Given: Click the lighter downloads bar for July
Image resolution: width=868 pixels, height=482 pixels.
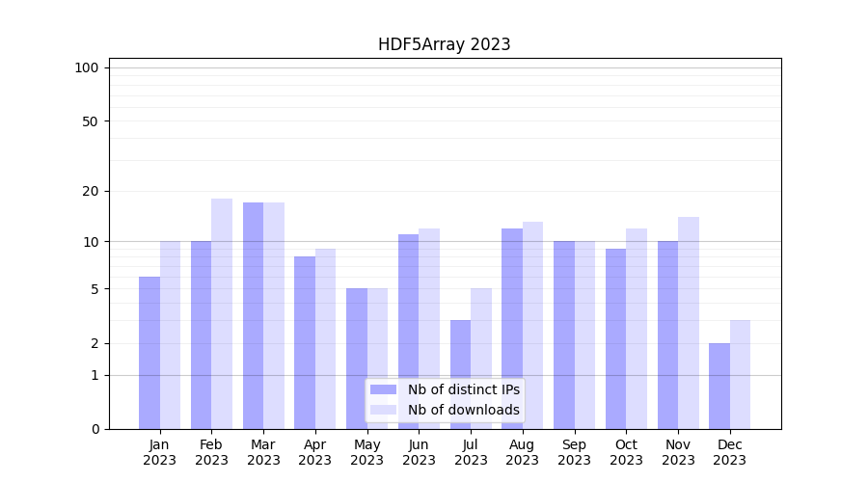Looking at the screenshot, I should (480, 358).
